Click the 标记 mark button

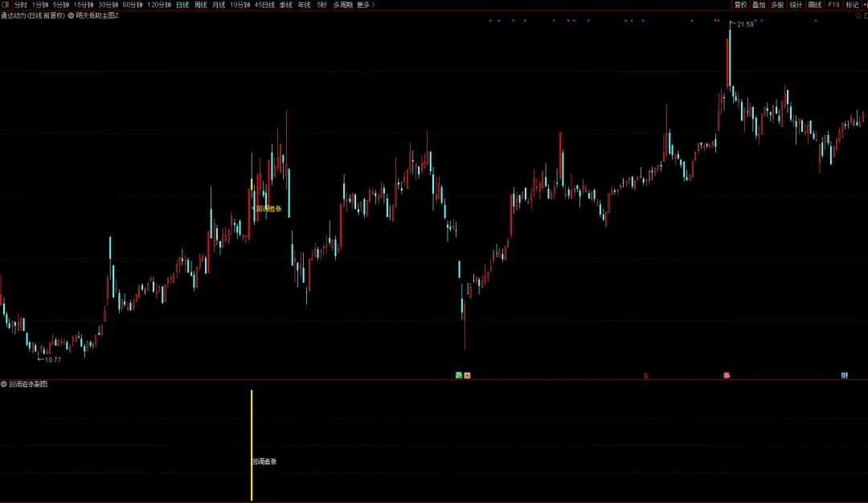(x=852, y=5)
